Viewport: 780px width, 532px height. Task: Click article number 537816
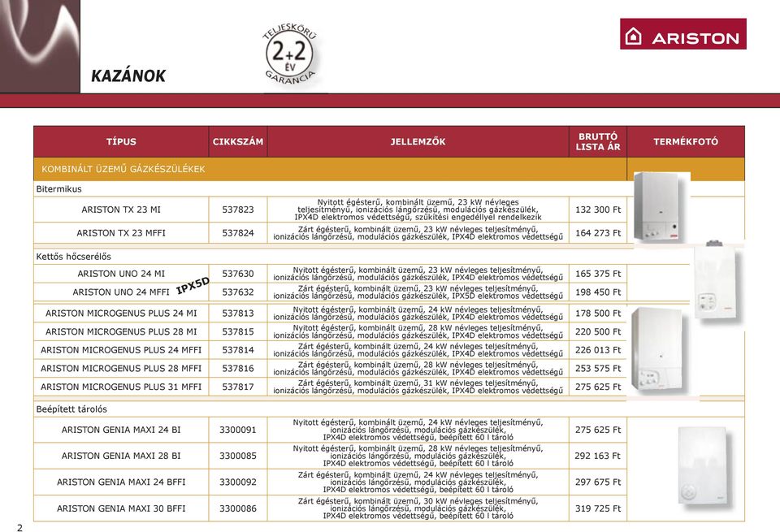tap(238, 369)
